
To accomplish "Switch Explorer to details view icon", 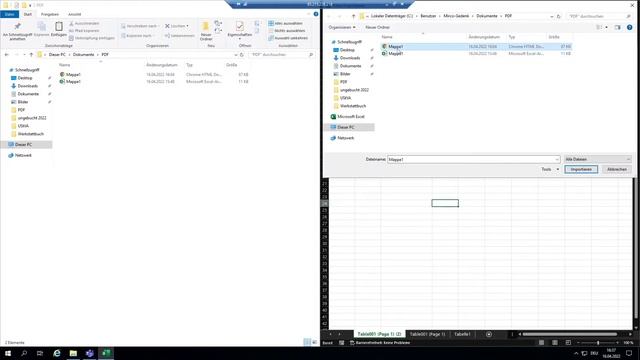I will coord(307,342).
